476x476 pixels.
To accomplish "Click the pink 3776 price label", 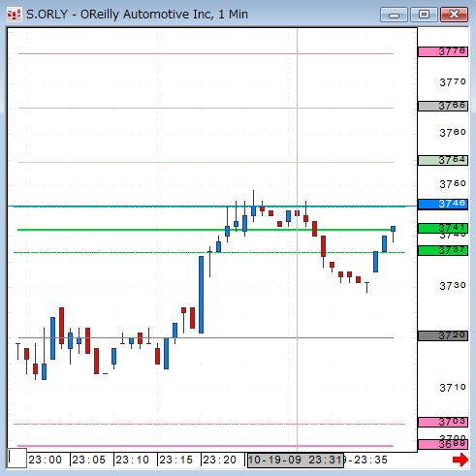I will point(443,51).
